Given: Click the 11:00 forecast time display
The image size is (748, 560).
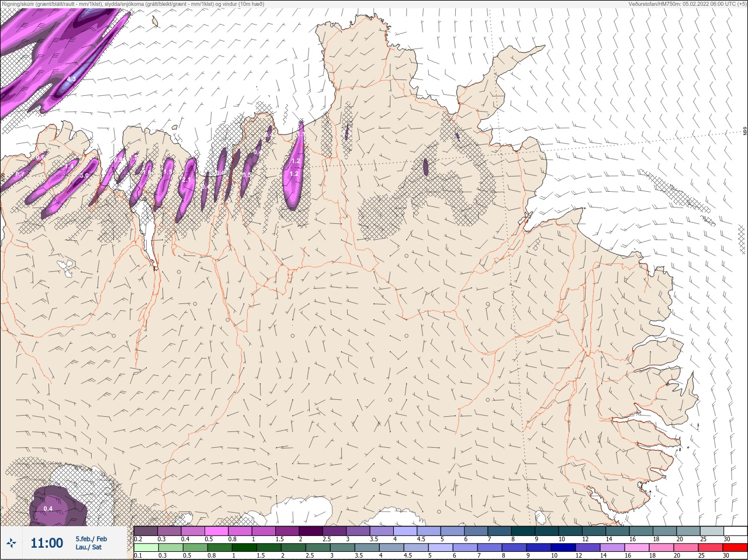Looking at the screenshot, I should tap(47, 543).
